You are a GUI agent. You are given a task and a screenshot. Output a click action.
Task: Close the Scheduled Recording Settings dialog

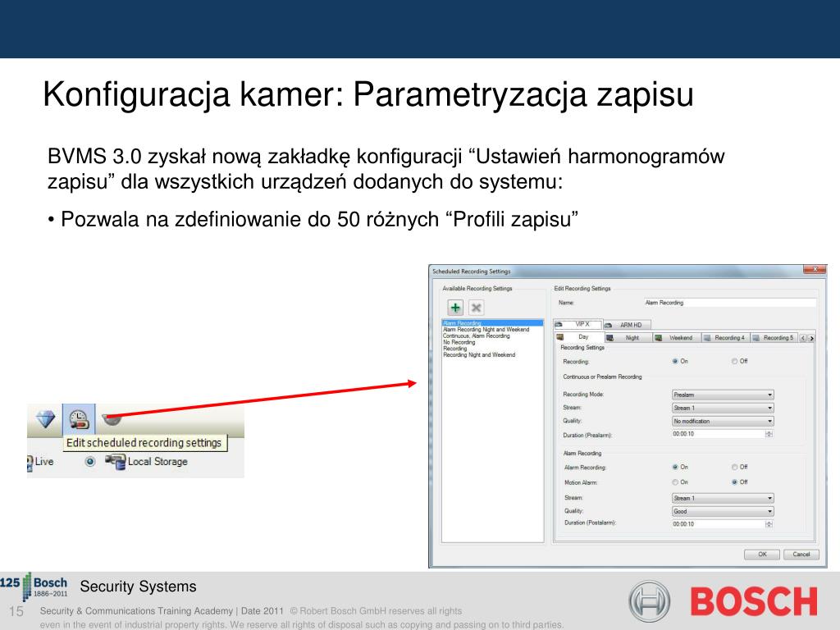pos(815,269)
